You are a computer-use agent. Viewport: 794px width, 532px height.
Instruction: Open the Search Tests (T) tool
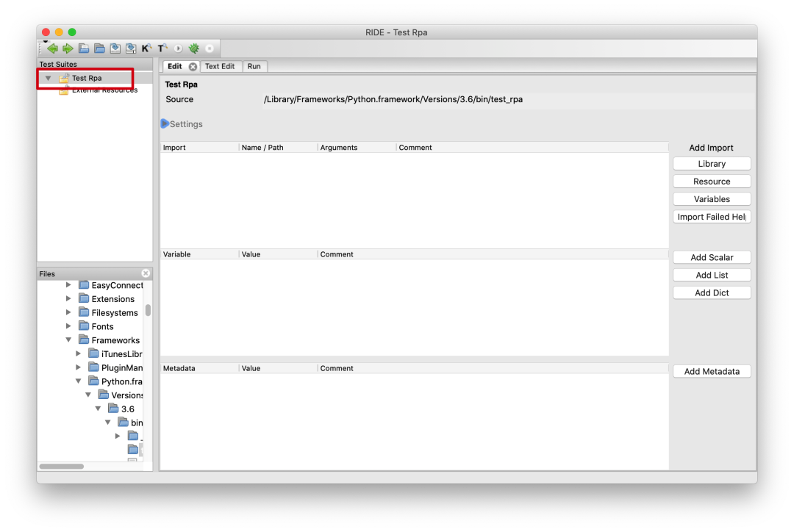(x=162, y=48)
